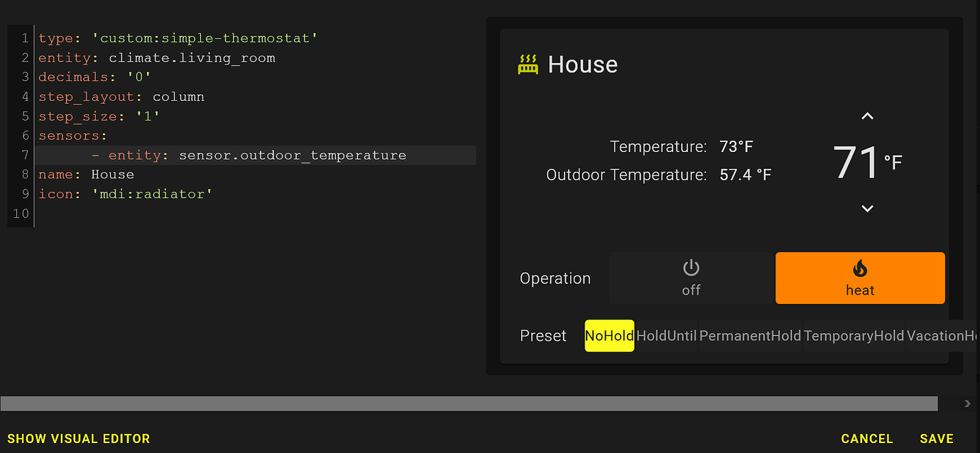Open the visual editor
The image size is (980, 453).
coord(79,438)
